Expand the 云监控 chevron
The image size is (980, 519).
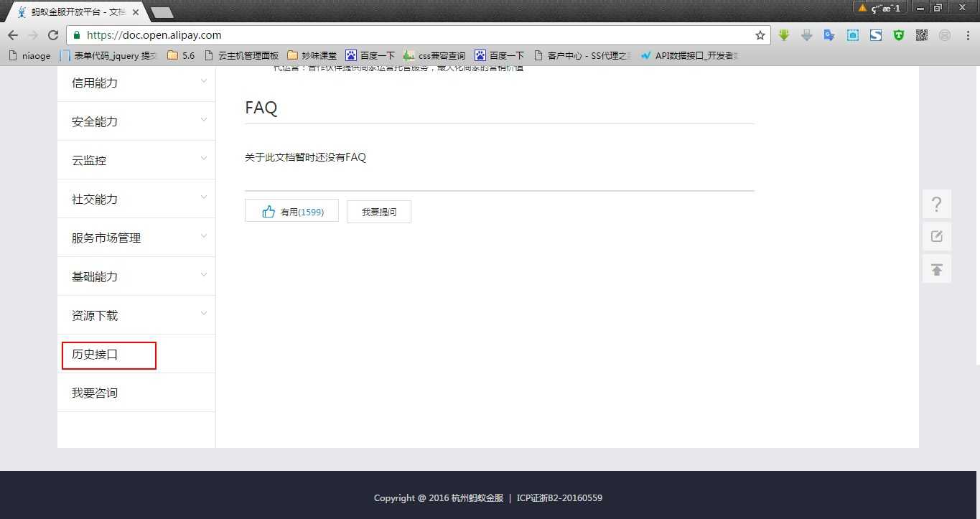[204, 159]
